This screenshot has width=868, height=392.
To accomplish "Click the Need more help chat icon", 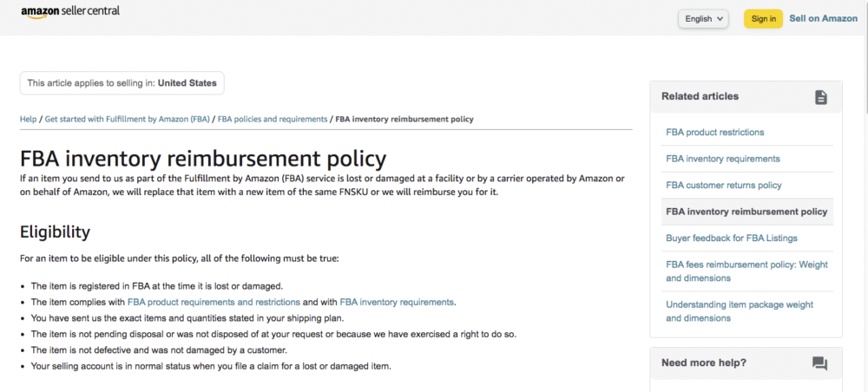I will [820, 363].
